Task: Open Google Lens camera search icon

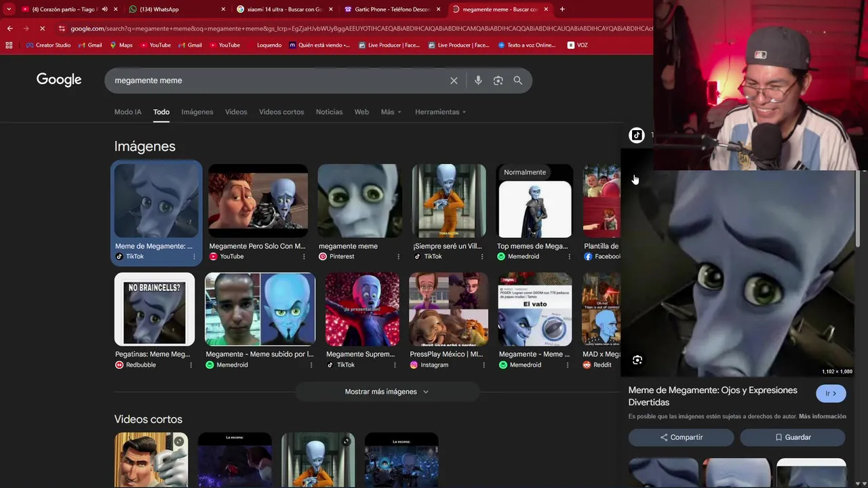Action: point(498,81)
